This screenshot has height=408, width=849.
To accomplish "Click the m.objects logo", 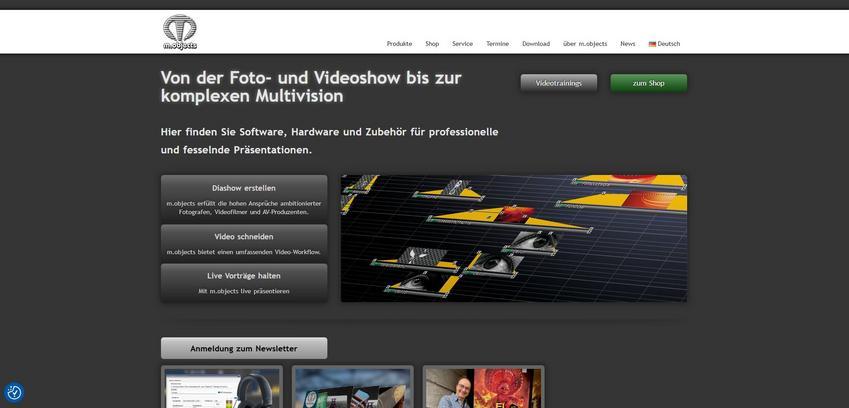I will coord(180,32).
